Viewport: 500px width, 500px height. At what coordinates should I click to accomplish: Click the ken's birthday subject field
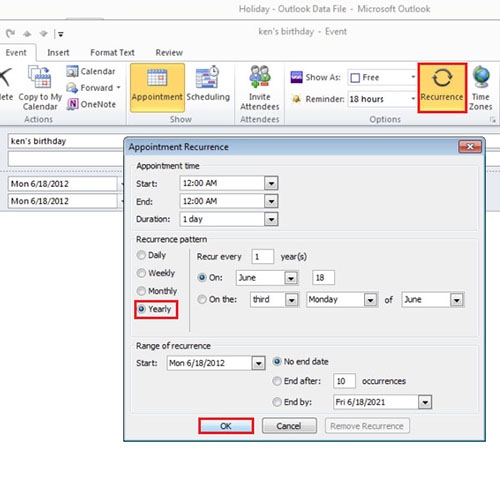point(66,141)
